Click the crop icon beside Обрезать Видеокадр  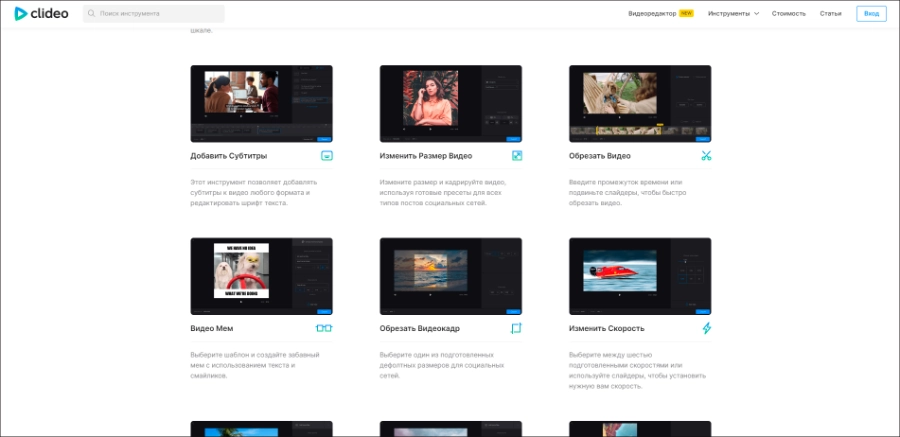(x=517, y=328)
